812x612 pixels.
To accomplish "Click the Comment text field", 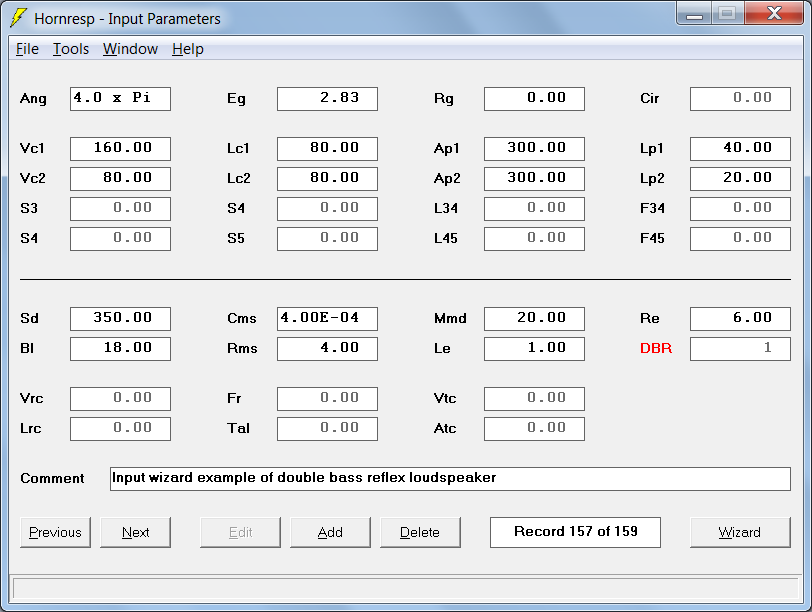I will click(x=451, y=478).
